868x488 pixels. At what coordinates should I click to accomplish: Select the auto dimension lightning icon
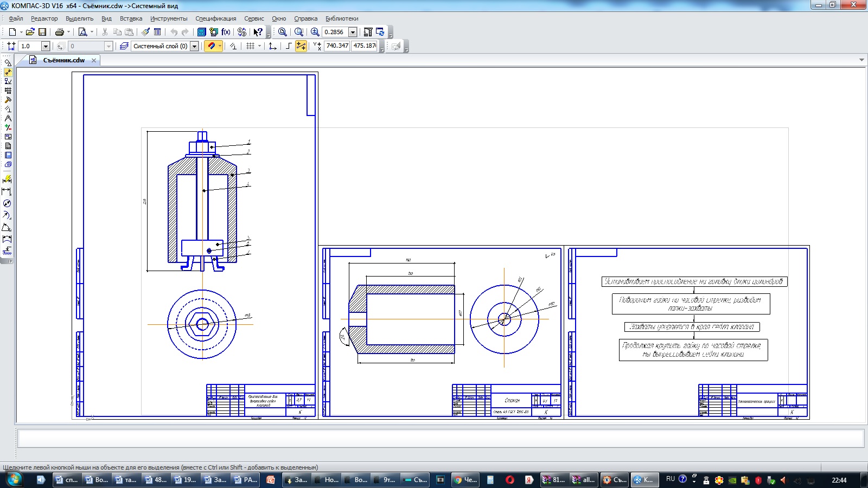pyautogui.click(x=7, y=179)
